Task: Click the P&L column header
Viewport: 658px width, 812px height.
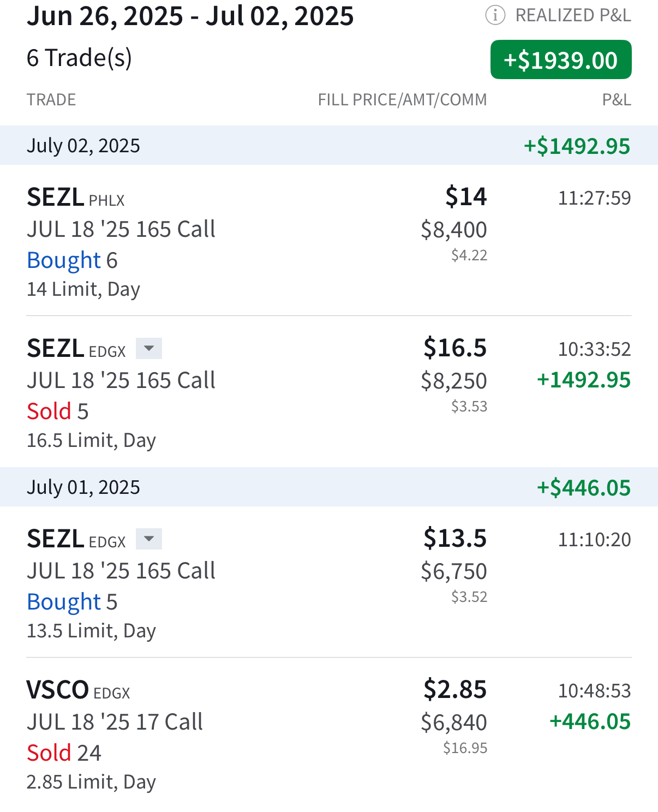Action: pos(617,100)
